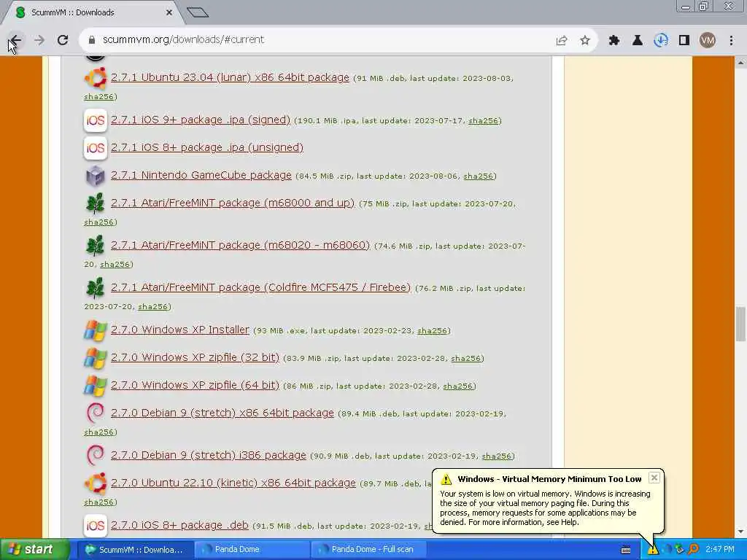Viewport: 747px width, 560px height.
Task: Select ScummVM :: Downloads taskbar button
Action: click(135, 550)
